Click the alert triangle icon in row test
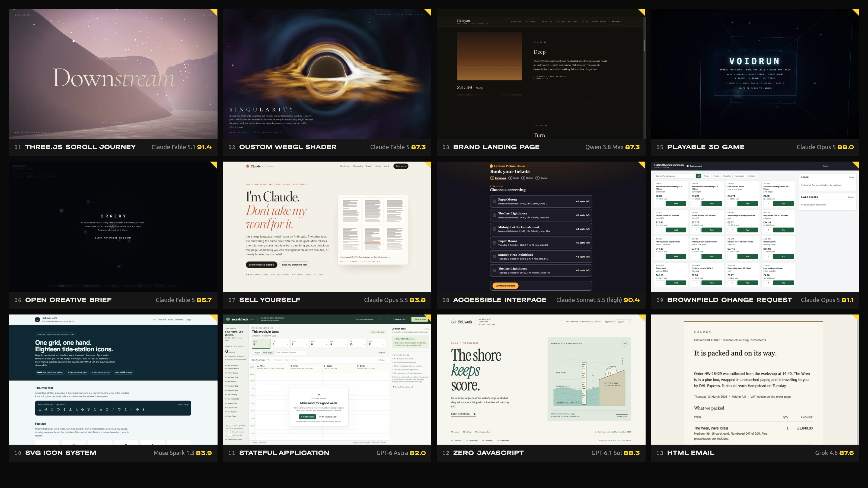Image resolution: width=868 pixels, height=488 pixels. tap(101, 410)
